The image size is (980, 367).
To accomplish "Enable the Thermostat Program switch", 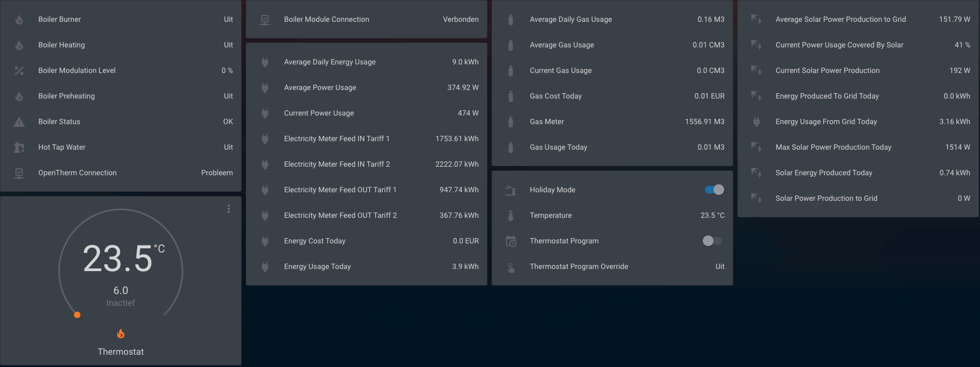I will (x=712, y=241).
